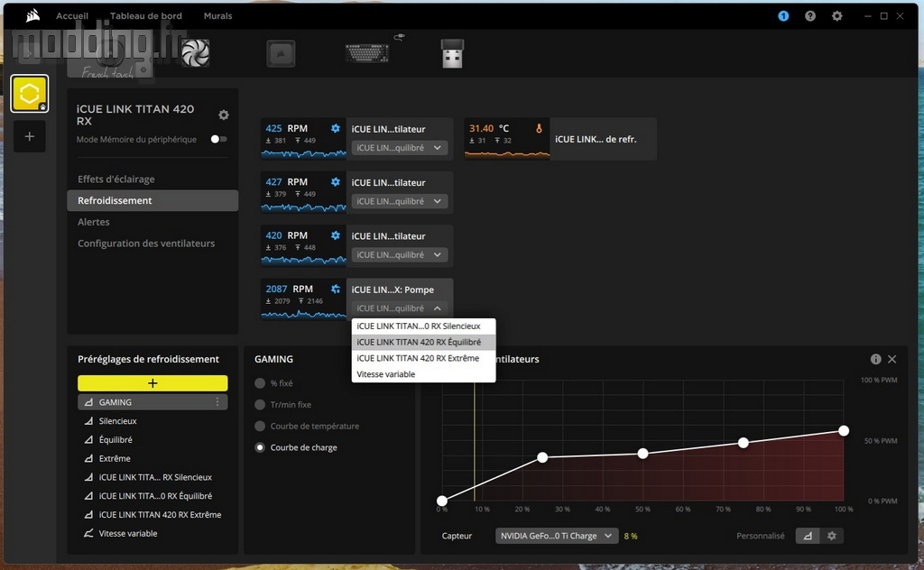Select iCUE LINK TITA... RX Silencieux preset
Image resolution: width=924 pixels, height=570 pixels.
[x=152, y=477]
